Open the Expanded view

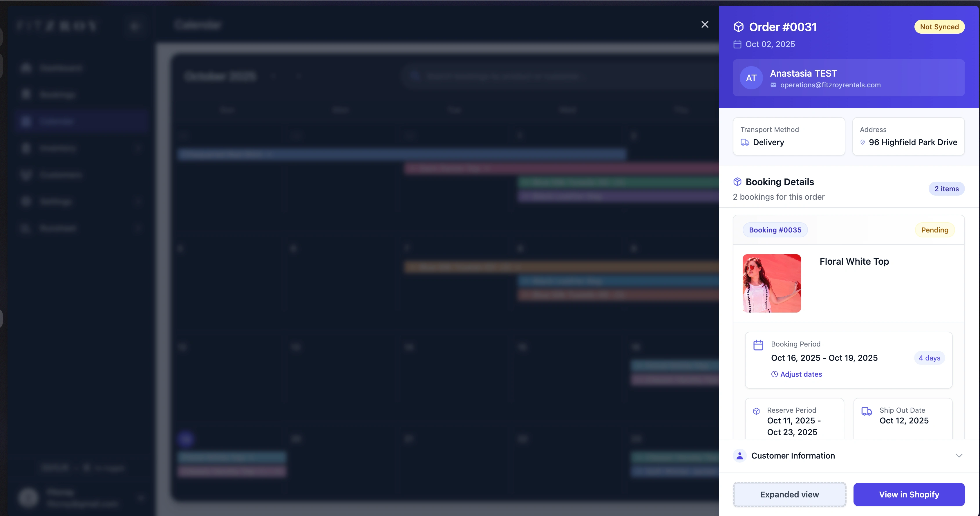coord(789,494)
